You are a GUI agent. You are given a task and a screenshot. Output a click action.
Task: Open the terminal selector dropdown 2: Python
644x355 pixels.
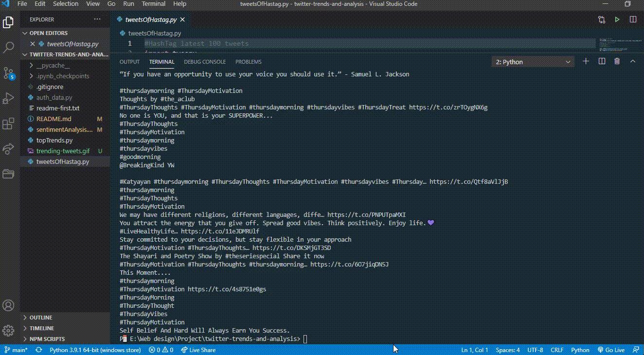pos(533,62)
